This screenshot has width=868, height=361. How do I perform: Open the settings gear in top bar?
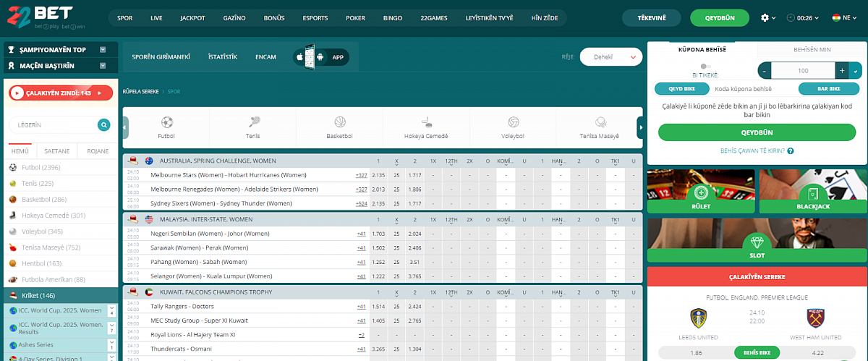click(x=765, y=17)
